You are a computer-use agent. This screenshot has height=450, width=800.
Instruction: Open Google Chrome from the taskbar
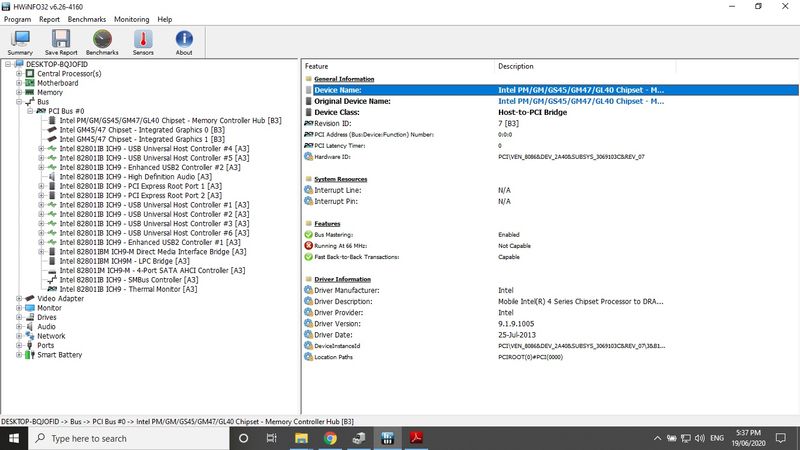(330, 438)
